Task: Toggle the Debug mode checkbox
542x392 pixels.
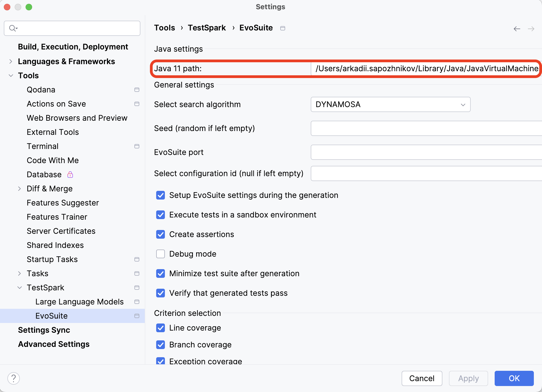Action: 161,254
